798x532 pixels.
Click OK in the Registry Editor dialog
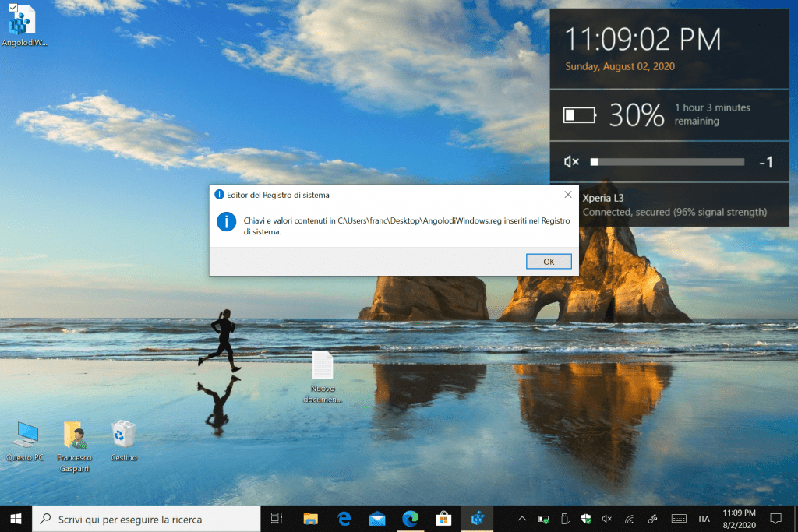point(549,262)
